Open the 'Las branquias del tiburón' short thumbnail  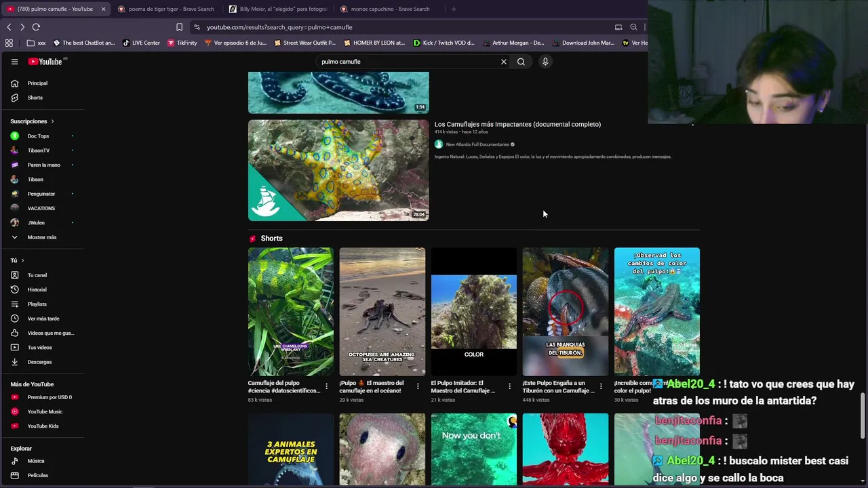tap(566, 312)
